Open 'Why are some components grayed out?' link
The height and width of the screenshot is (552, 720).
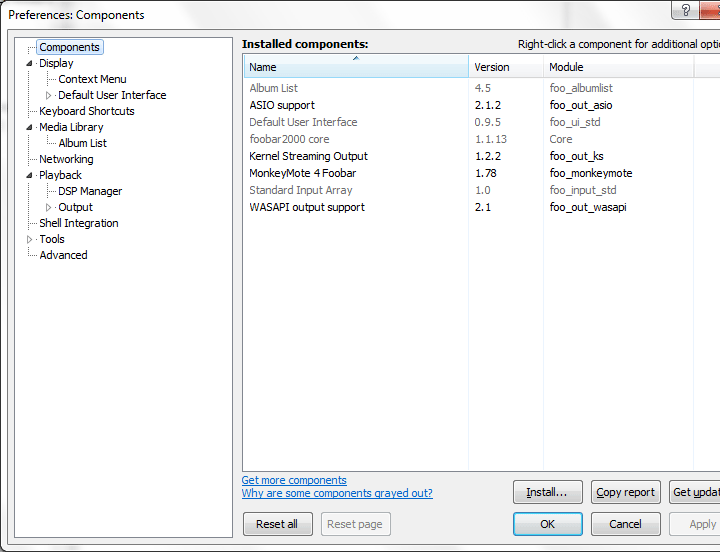coord(337,493)
